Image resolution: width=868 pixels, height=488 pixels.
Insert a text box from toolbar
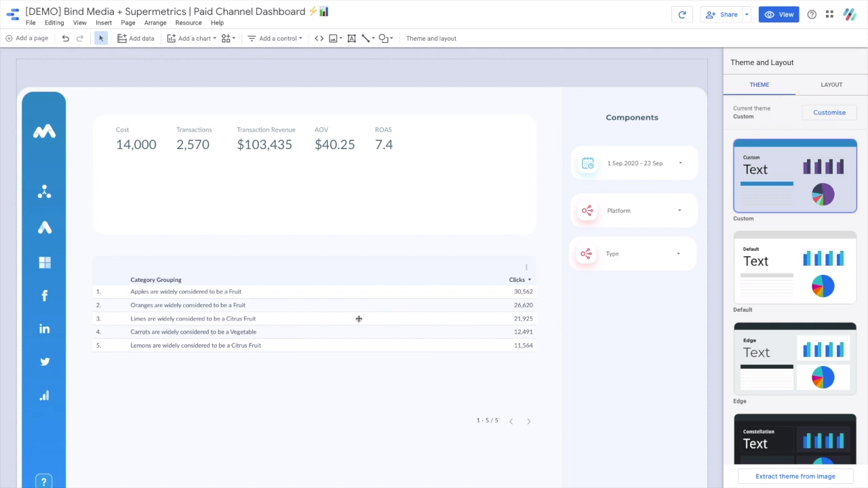point(351,39)
